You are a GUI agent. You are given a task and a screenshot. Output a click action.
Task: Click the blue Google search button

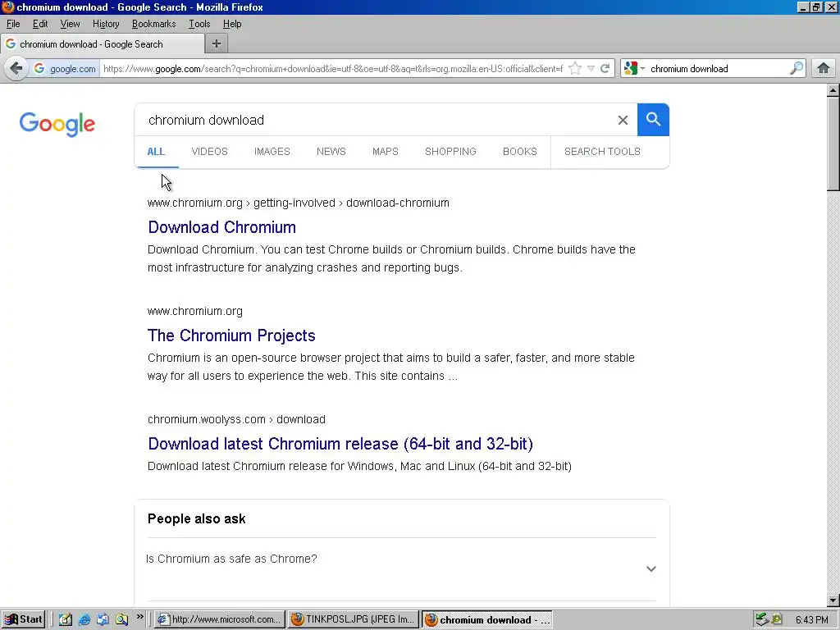click(653, 120)
